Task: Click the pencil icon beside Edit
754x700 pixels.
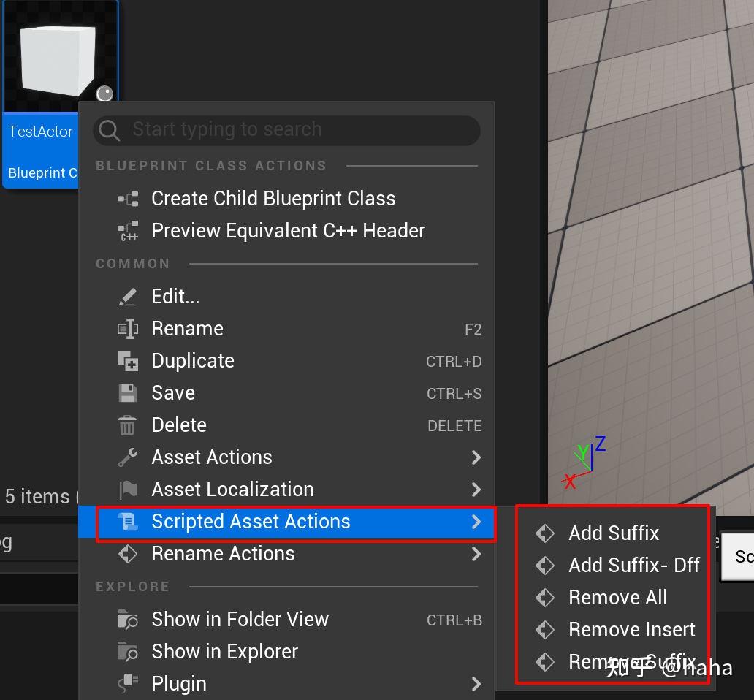Action: (x=128, y=297)
